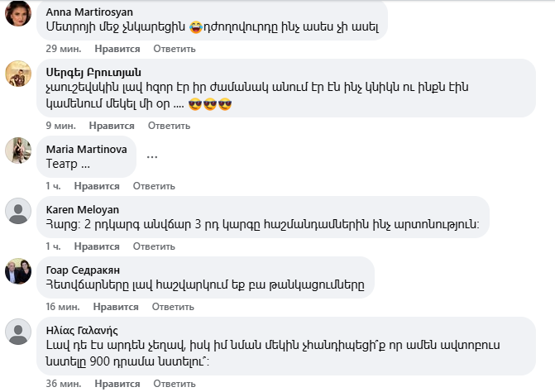Click the 29 мин. timestamp
Screen dimensions: 555x392
pos(62,50)
